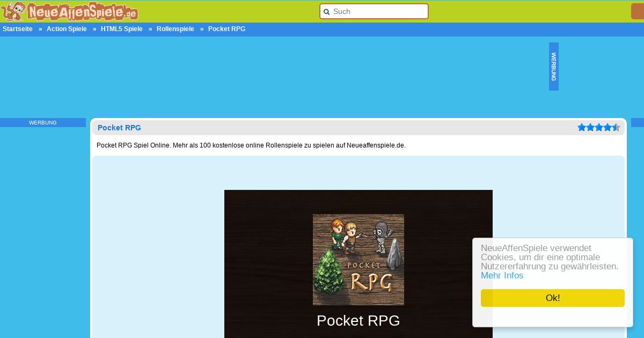644x338 pixels.
Task: Click the orange button at top right
Action: point(638,11)
